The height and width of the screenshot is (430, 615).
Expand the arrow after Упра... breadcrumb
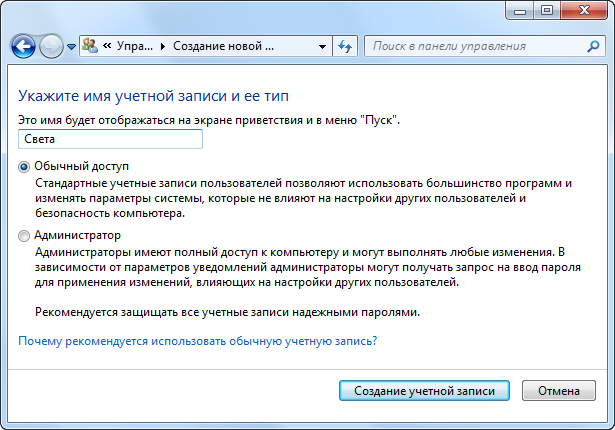pyautogui.click(x=163, y=47)
